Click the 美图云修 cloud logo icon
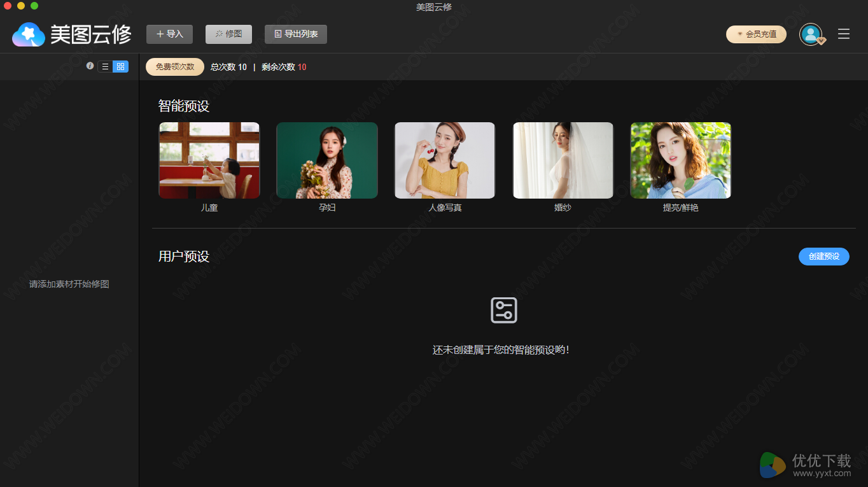The image size is (868, 487). pyautogui.click(x=29, y=34)
